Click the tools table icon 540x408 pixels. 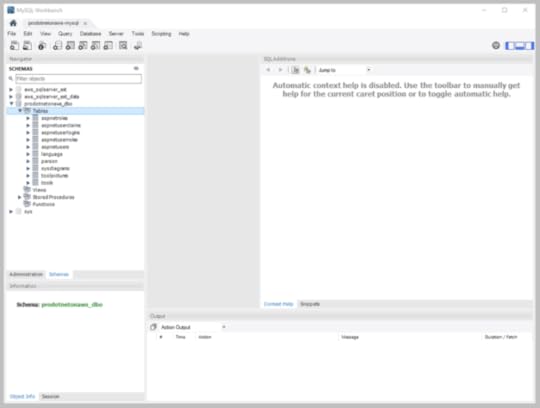pyautogui.click(x=35, y=183)
